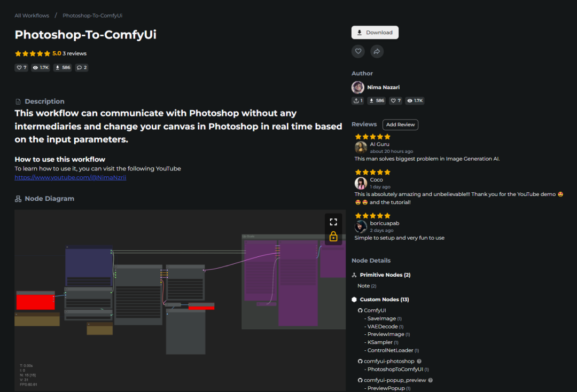The width and height of the screenshot is (577, 392).
Task: Click the 7 likes badge
Action: tap(21, 67)
